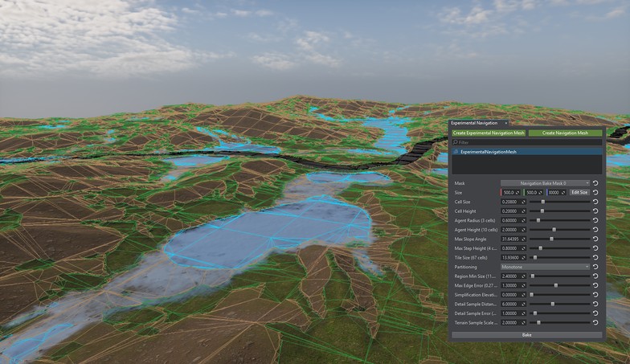Click the green Size Y value field
This screenshot has width=630, height=364.
(534, 193)
